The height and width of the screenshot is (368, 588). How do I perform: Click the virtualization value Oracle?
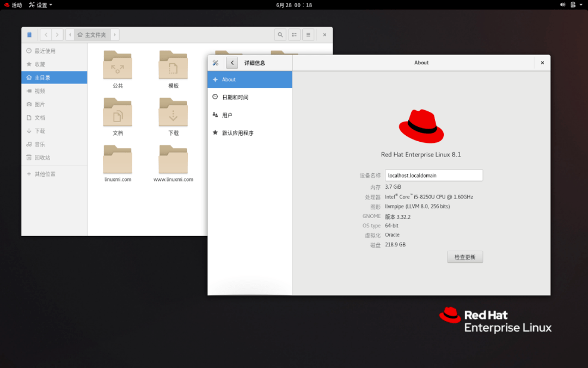[392, 235]
